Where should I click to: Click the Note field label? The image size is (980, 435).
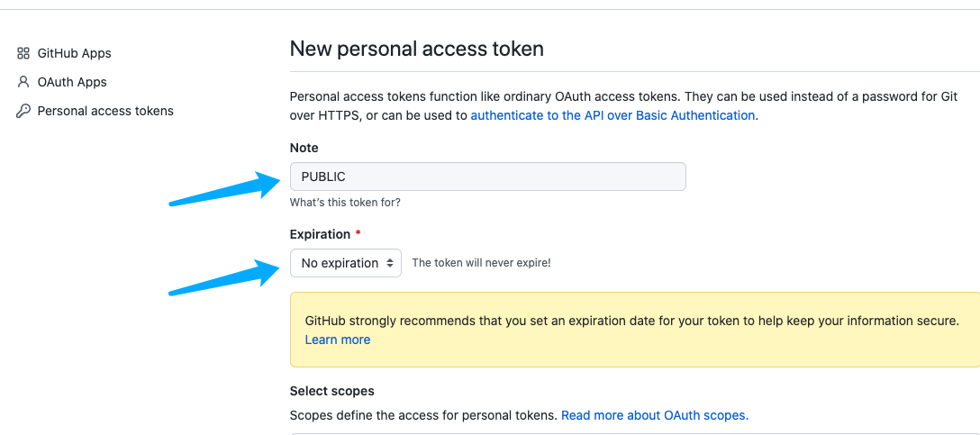[304, 148]
